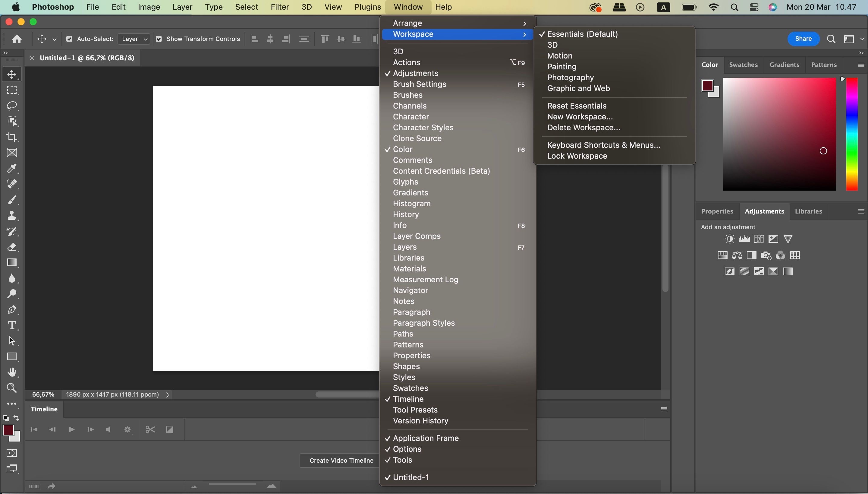This screenshot has width=868, height=494.
Task: Play the timeline
Action: (x=71, y=429)
